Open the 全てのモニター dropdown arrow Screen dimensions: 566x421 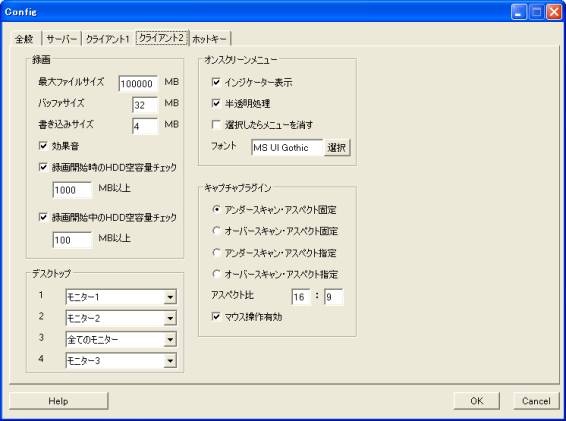(170, 339)
